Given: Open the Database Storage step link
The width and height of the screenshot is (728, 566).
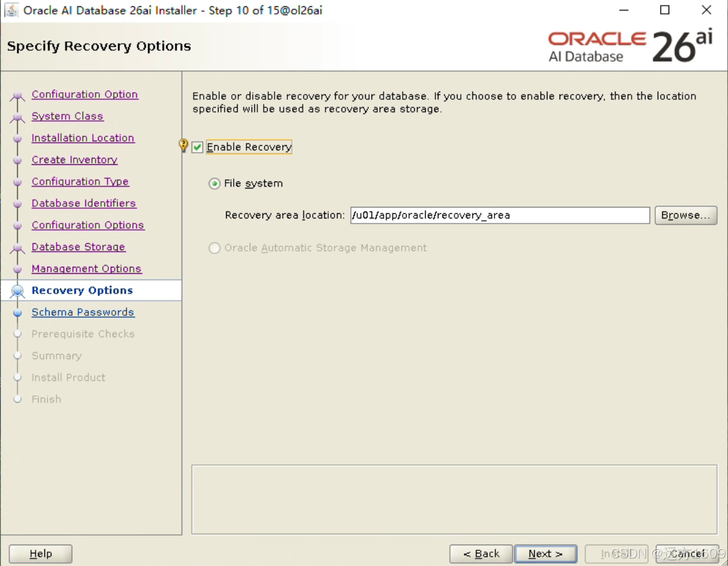Looking at the screenshot, I should (x=78, y=247).
